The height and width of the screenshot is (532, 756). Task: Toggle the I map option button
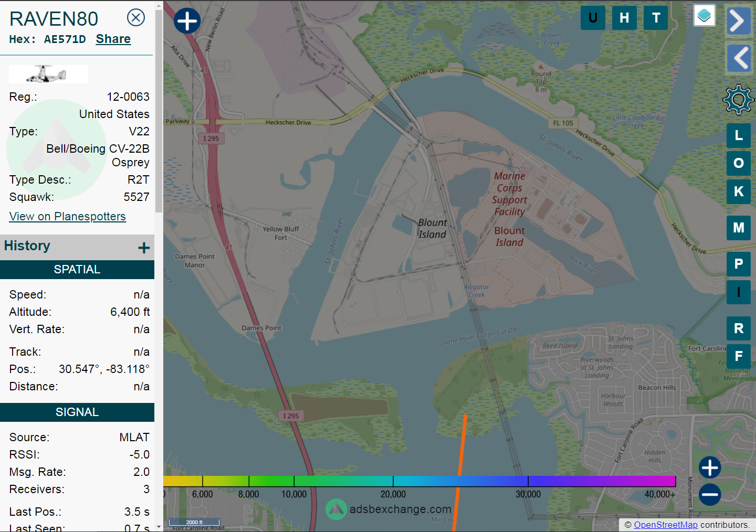(739, 292)
